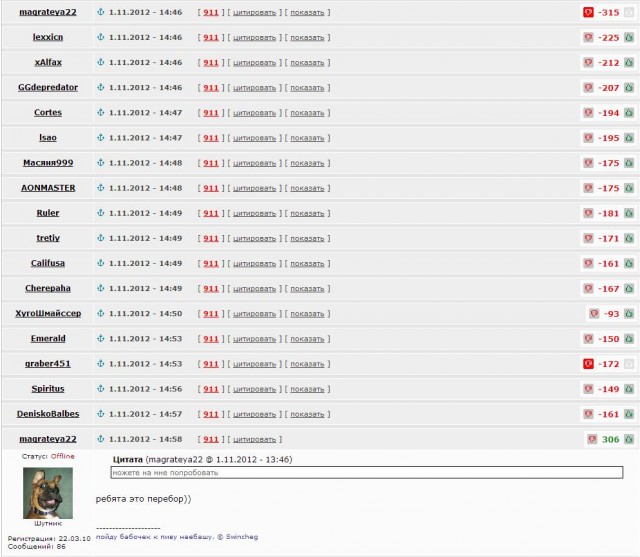Screen dimensions: 640x557
Task: Click the anchor icon in Emerald's row
Action: coord(101,339)
